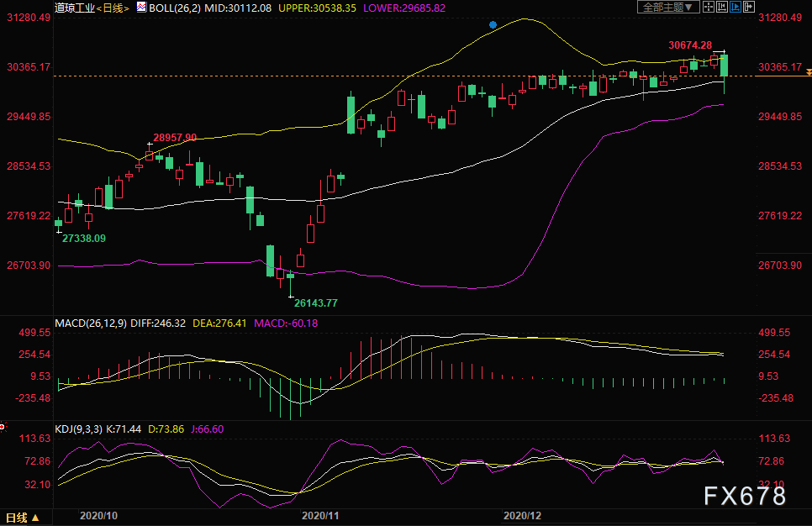Select the <日线> period label

point(113,8)
